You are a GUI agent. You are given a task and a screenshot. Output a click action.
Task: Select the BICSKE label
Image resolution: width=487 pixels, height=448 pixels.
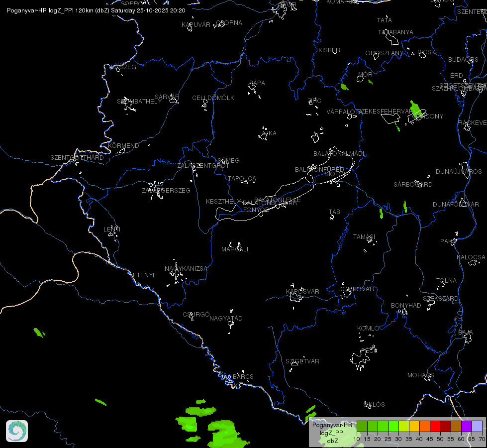click(428, 52)
